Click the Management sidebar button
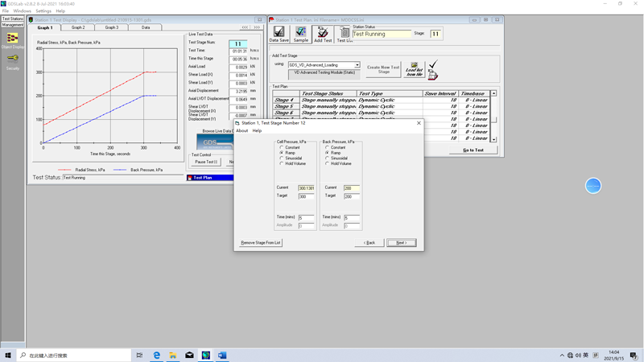This screenshot has height=362, width=644. [x=13, y=25]
